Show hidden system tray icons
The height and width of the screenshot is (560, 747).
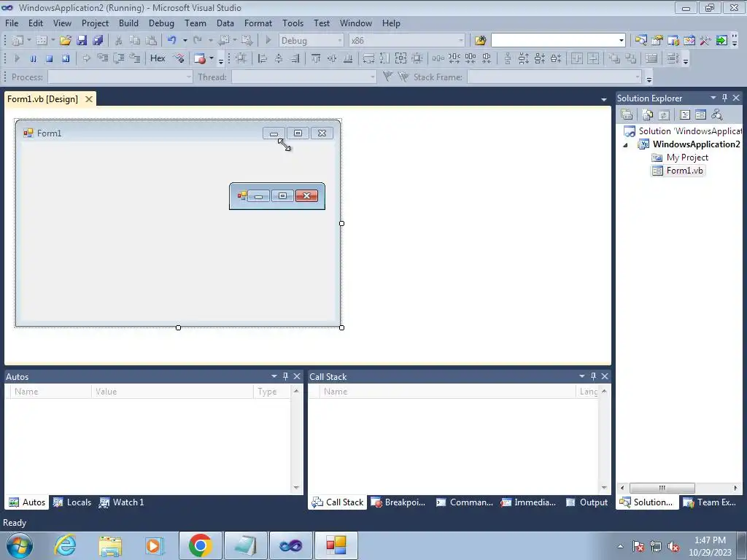[x=620, y=546]
